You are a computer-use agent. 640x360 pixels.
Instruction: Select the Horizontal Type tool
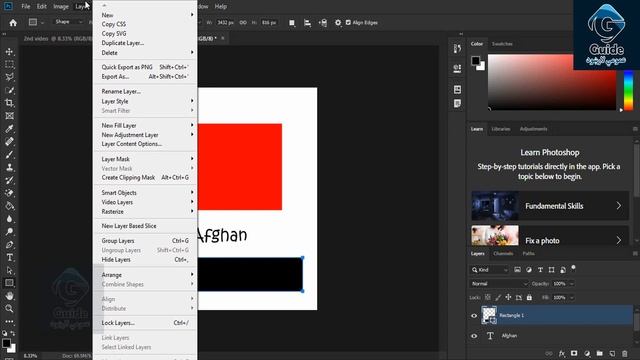tap(9, 257)
